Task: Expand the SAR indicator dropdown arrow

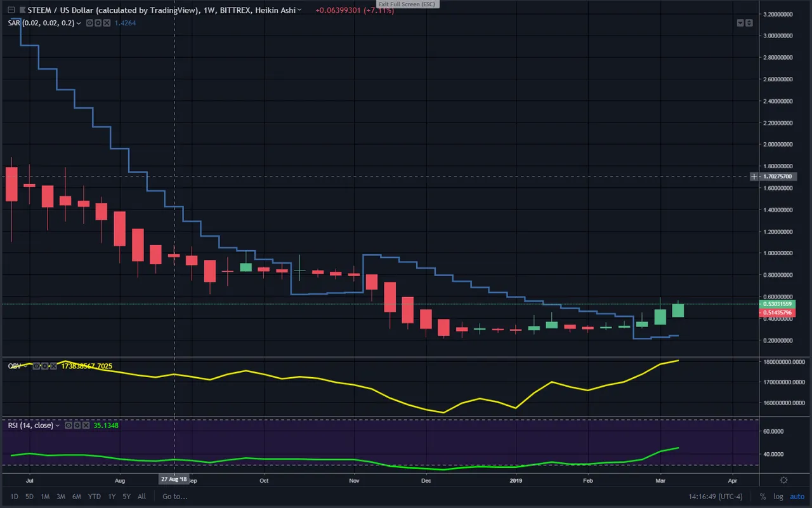Action: point(79,23)
